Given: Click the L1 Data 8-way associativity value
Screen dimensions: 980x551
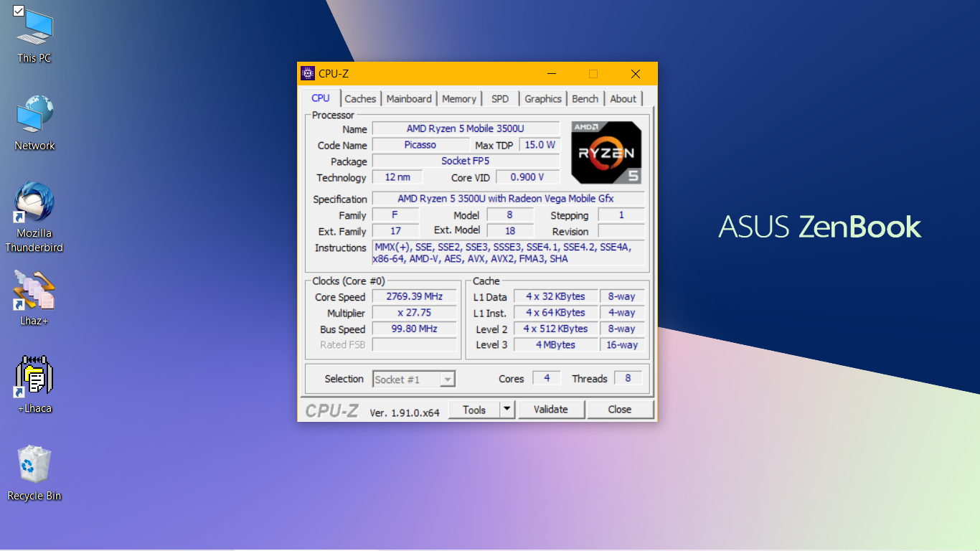Looking at the screenshot, I should pos(621,297).
